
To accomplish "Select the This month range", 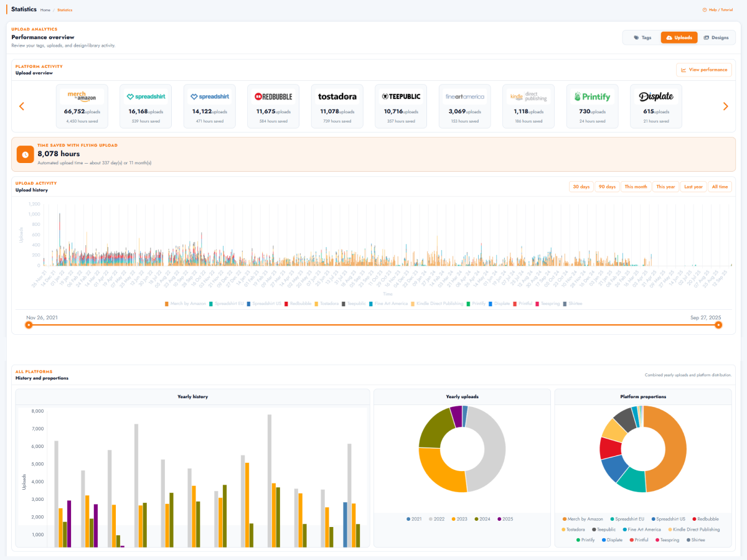I will click(x=636, y=187).
